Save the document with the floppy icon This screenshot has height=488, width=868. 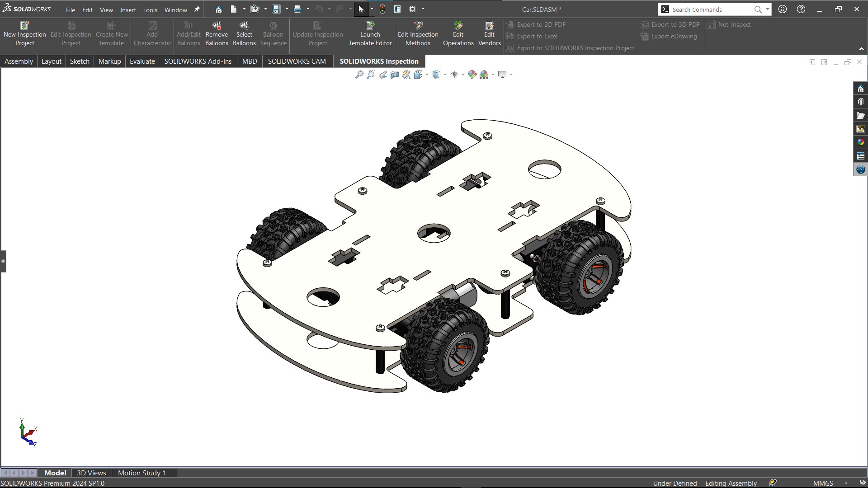[276, 9]
